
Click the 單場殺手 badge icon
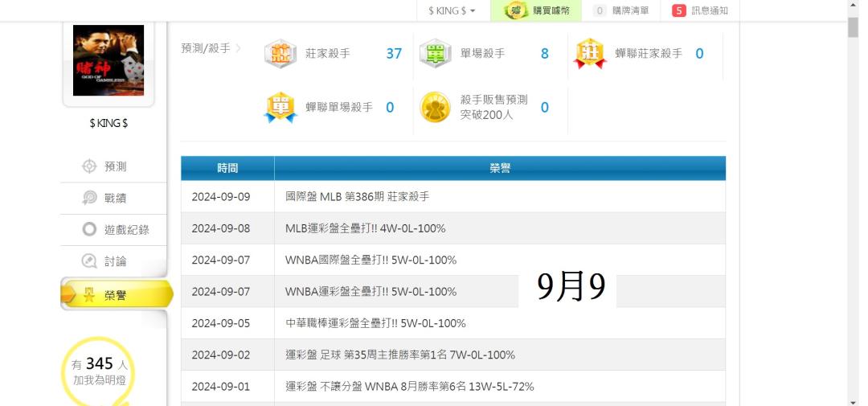[x=435, y=54]
